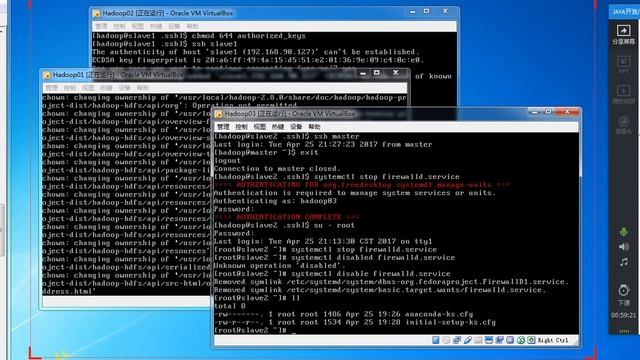Screen dimensions: 640x360
Task: Open the 视图 menu in the Hadoop01 window
Action: tap(88, 88)
